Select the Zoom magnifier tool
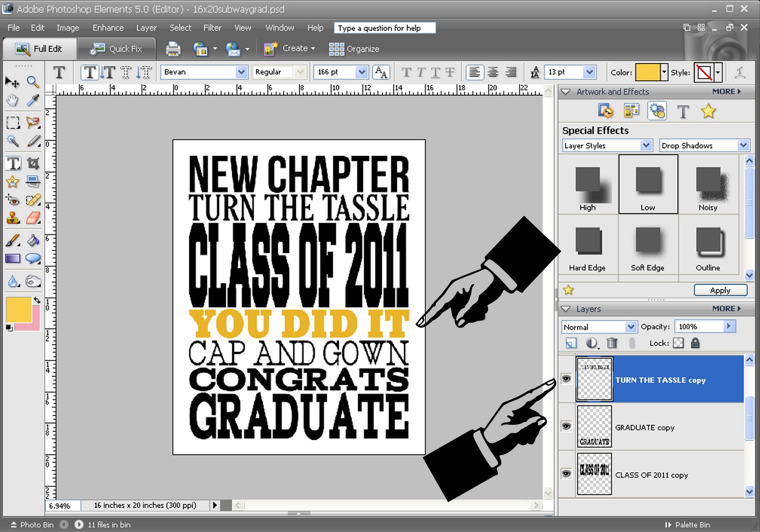The height and width of the screenshot is (532, 760). point(33,82)
